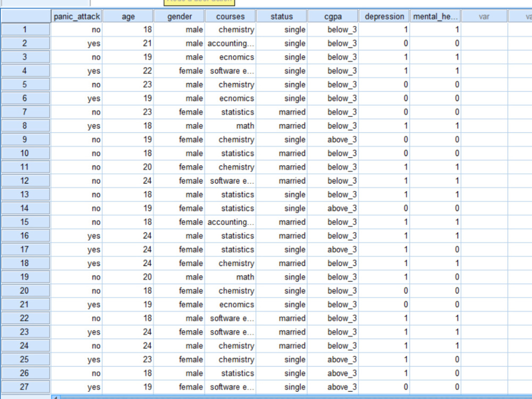This screenshot has width=532, height=399.
Task: Click the first empty var column header
Action: pyautogui.click(x=484, y=16)
